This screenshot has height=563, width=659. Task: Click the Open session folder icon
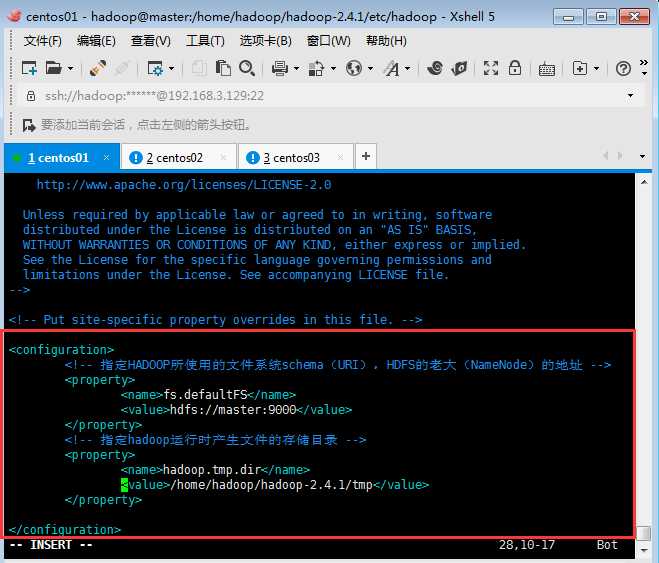click(54, 68)
